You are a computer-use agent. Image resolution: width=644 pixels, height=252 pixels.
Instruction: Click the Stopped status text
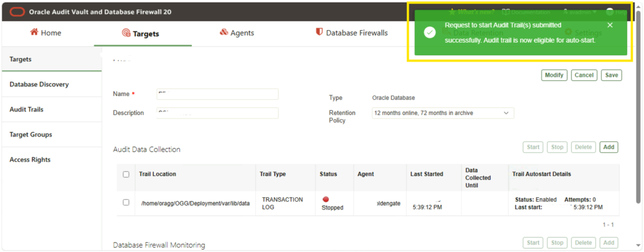coord(332,207)
